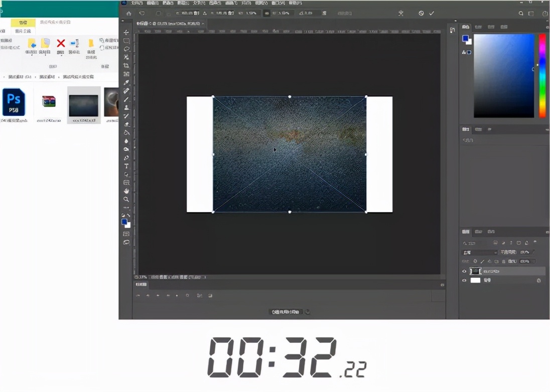Select the Zoom tool
The width and height of the screenshot is (550, 392).
tap(126, 200)
